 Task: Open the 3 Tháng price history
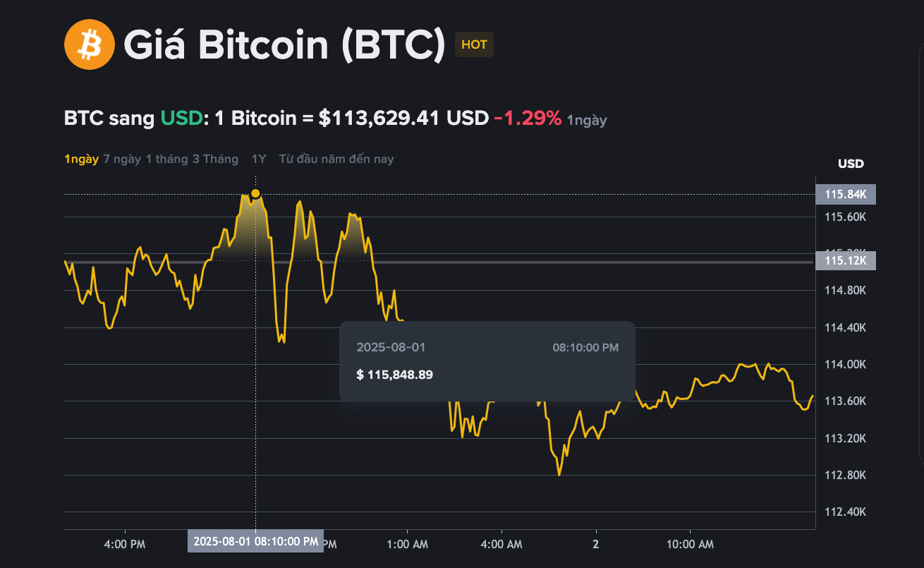(215, 158)
